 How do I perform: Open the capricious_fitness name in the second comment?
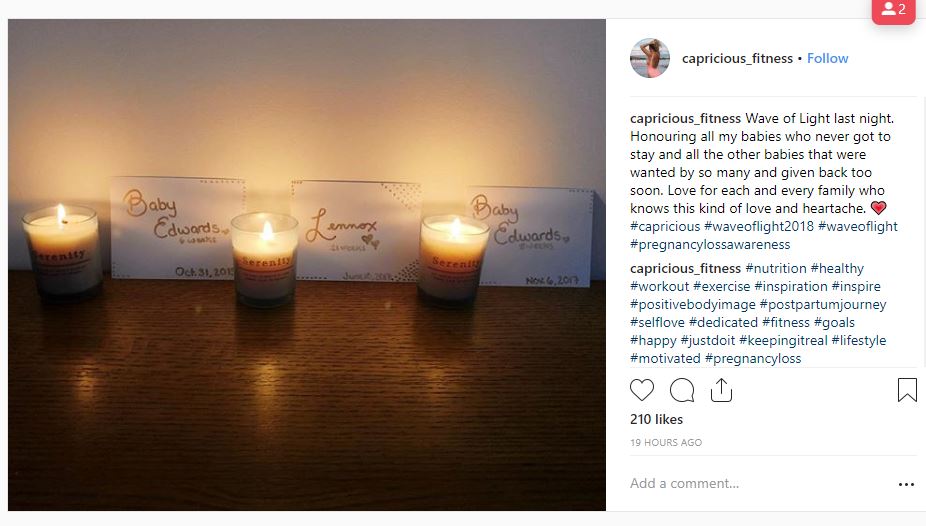[685, 269]
